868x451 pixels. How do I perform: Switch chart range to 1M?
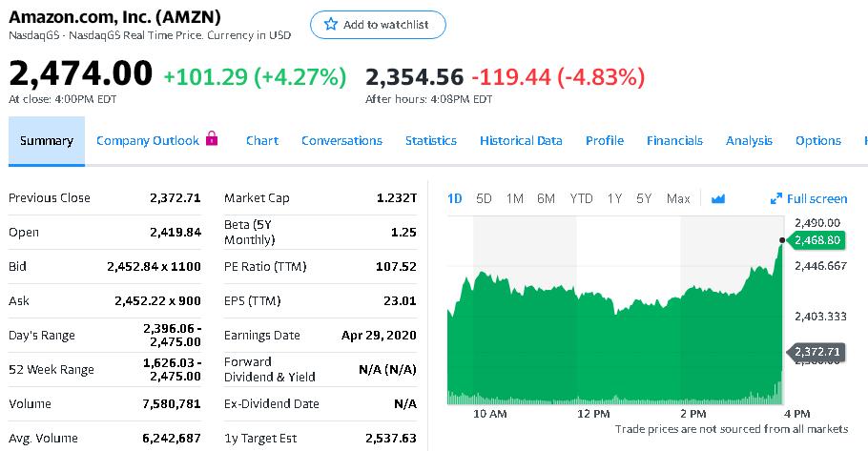pos(515,198)
